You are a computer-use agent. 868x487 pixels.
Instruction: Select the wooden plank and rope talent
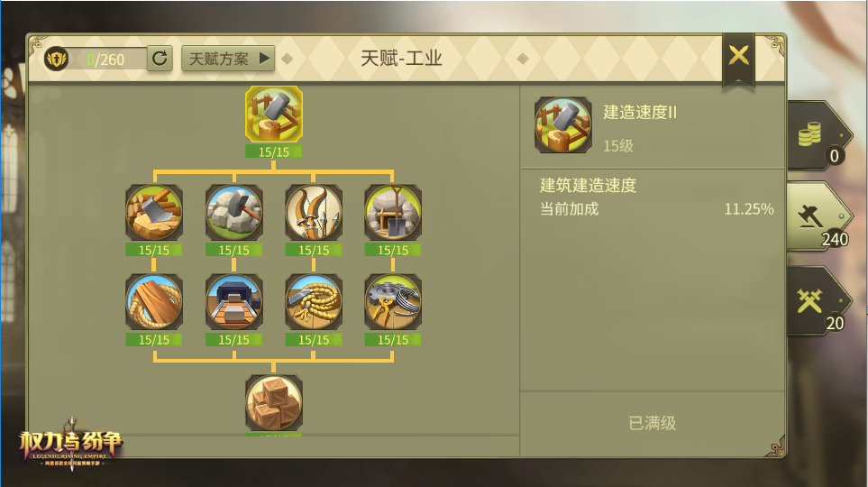coord(154,302)
